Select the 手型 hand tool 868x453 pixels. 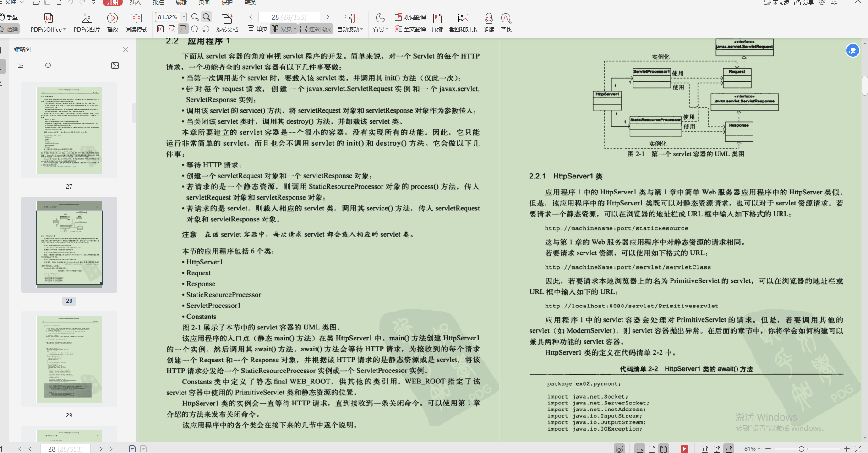9,17
